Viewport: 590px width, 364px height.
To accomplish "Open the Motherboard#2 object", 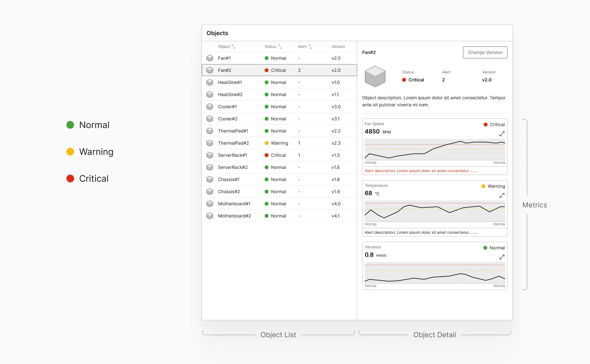I will coord(279,216).
